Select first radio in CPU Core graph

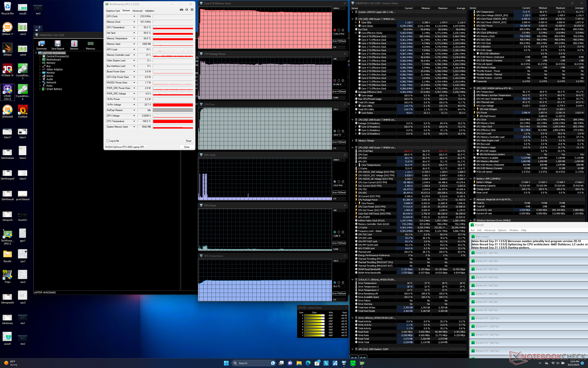pos(335,131)
